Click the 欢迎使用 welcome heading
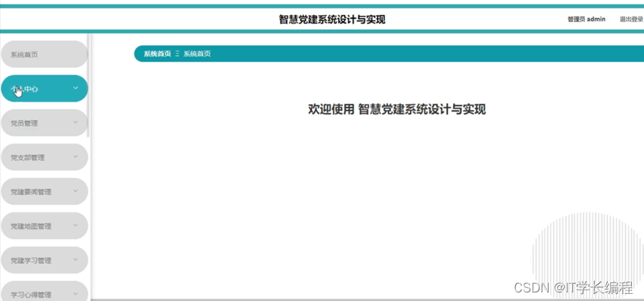This screenshot has height=301, width=644. click(396, 109)
